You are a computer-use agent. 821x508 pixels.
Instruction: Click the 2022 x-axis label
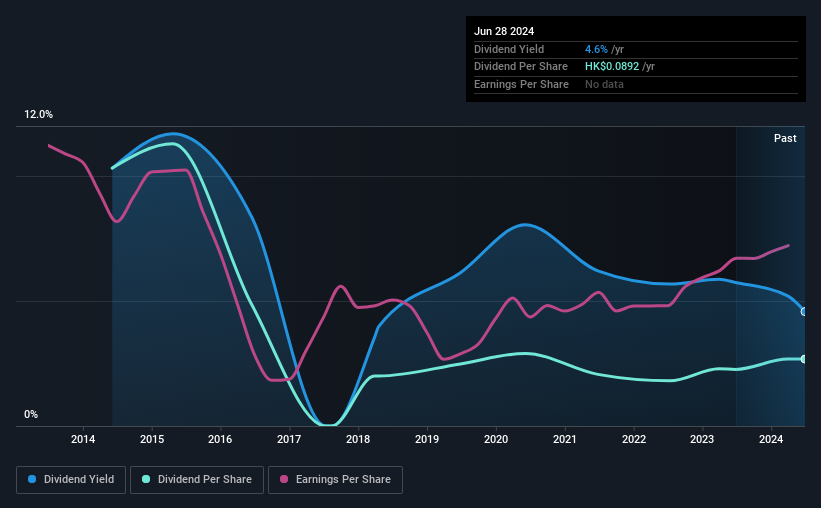pyautogui.click(x=634, y=439)
